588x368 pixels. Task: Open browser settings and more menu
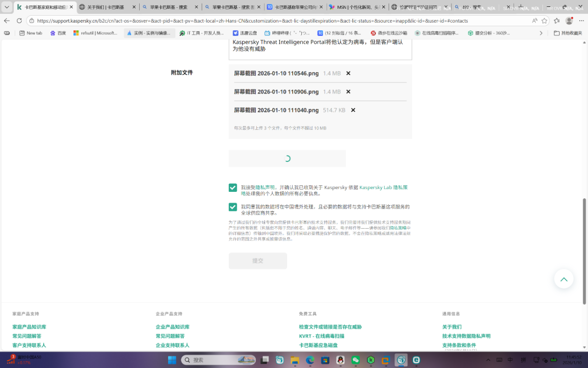click(x=581, y=21)
